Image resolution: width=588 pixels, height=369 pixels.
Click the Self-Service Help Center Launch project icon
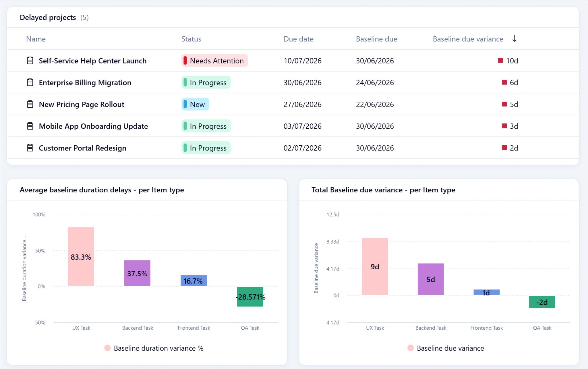point(30,61)
